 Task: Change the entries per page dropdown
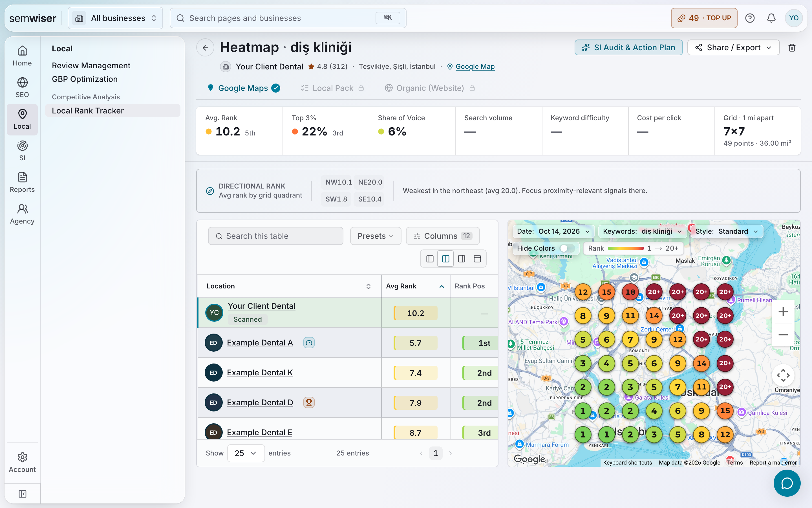[x=246, y=453]
